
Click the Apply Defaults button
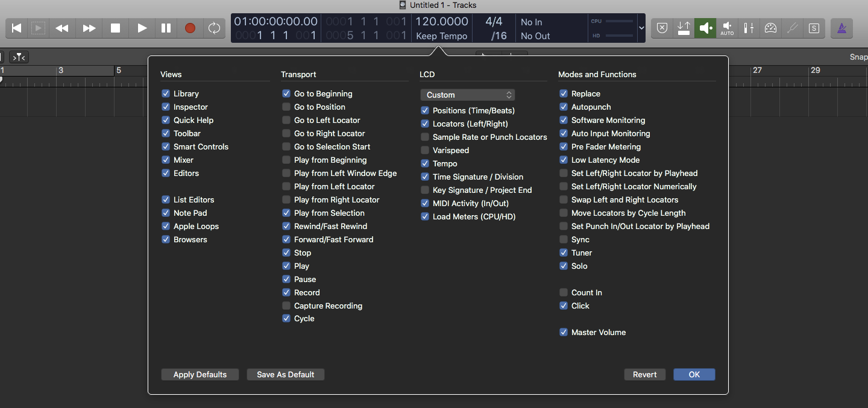[200, 374]
